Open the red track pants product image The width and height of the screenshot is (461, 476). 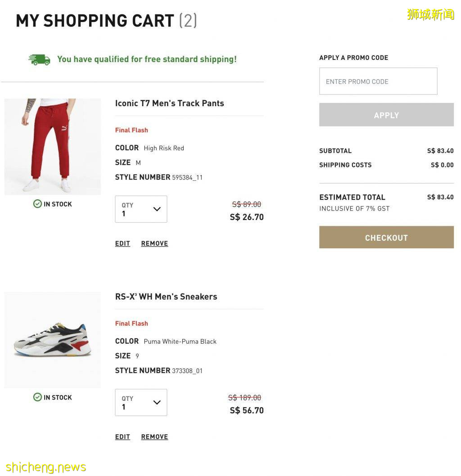53,147
